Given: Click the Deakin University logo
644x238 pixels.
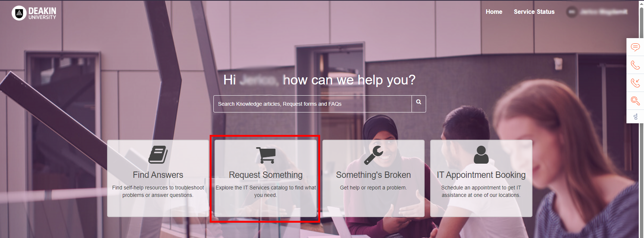Looking at the screenshot, I should point(34,13).
